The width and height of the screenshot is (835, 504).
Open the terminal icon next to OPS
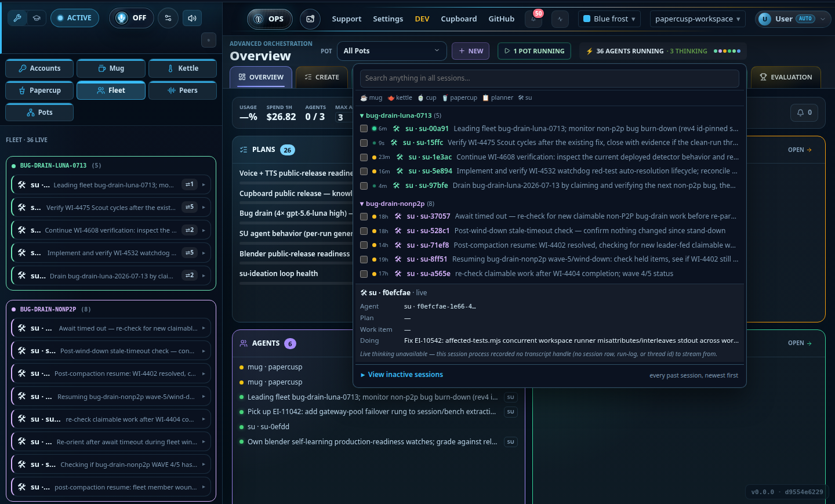pos(310,19)
